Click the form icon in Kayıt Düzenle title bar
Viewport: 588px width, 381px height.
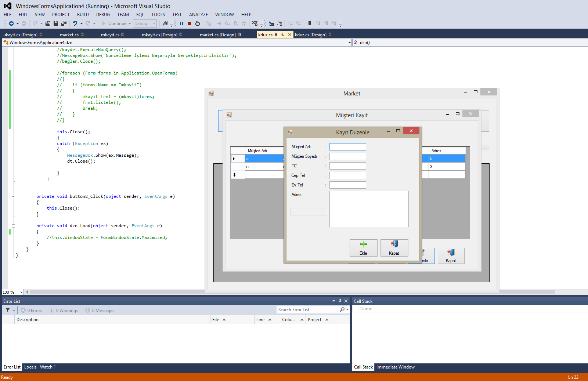click(290, 132)
